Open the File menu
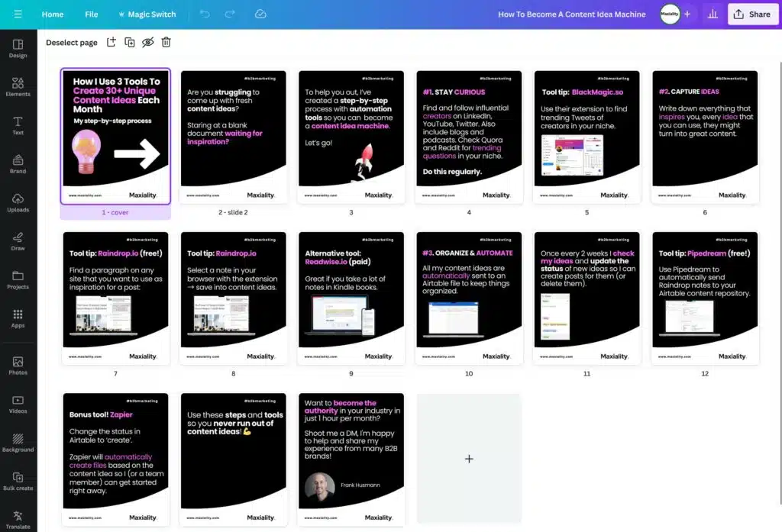This screenshot has height=532, width=782. [x=91, y=14]
